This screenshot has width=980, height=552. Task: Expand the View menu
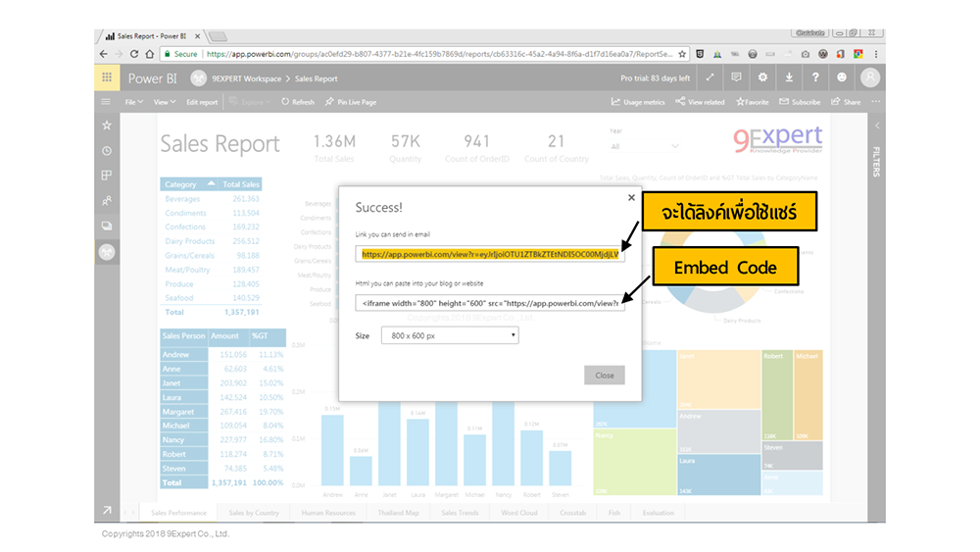click(x=164, y=102)
